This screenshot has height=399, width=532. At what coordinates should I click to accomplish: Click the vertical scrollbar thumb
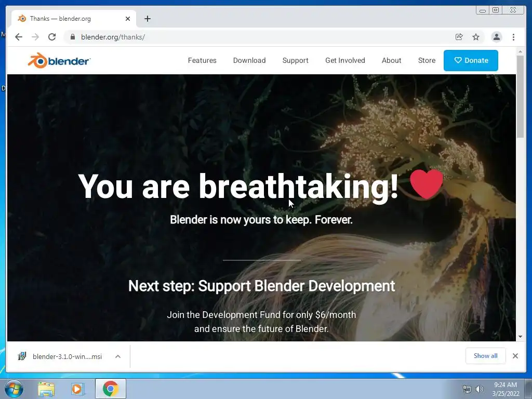coord(520,96)
